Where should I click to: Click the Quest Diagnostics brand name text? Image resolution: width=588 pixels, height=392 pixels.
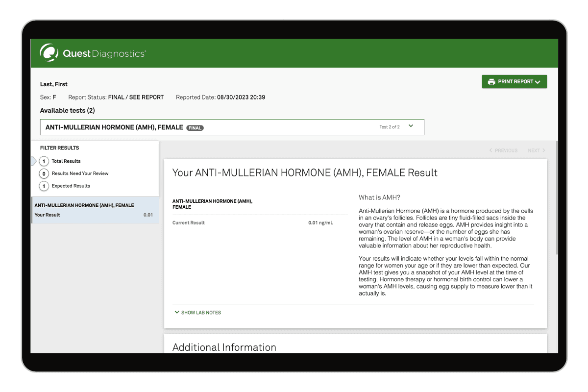104,53
